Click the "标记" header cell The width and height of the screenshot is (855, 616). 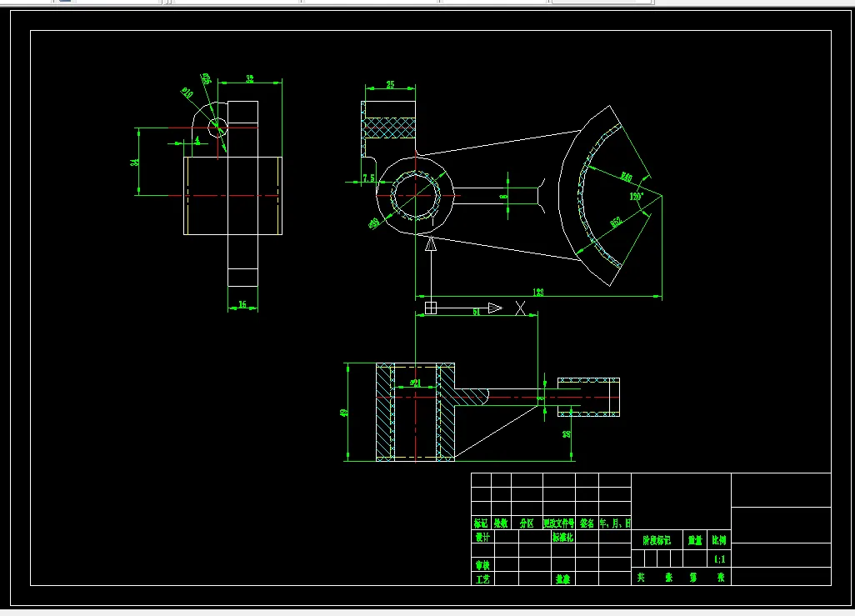[481, 523]
